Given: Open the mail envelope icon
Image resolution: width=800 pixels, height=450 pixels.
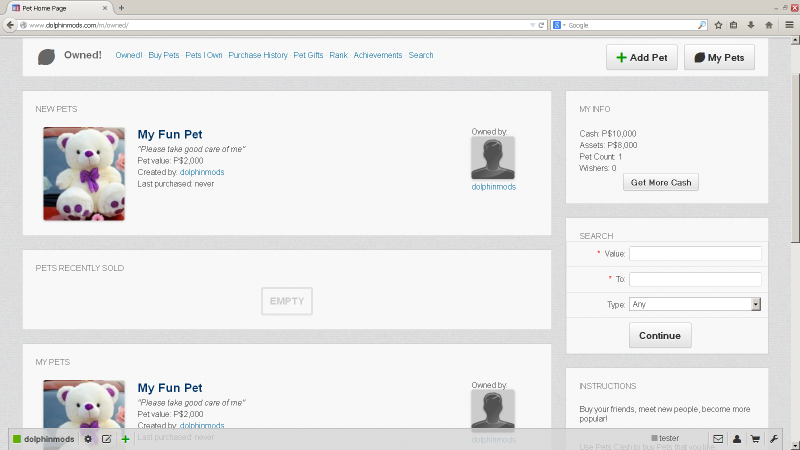Looking at the screenshot, I should point(718,439).
